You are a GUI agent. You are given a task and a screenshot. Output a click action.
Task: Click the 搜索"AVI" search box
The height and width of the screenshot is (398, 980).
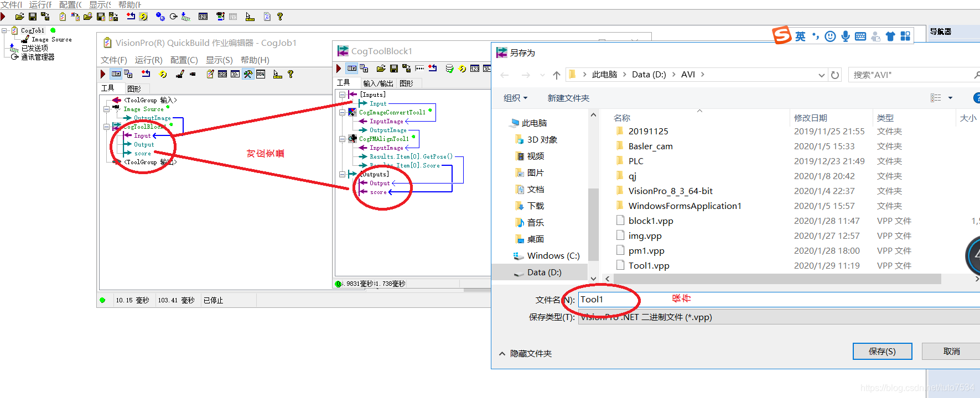pos(913,75)
